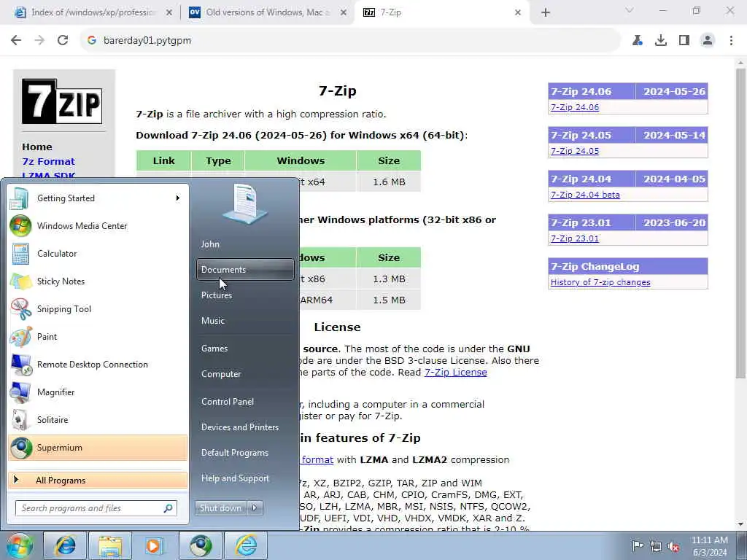Open Documents in Start menu

point(245,270)
